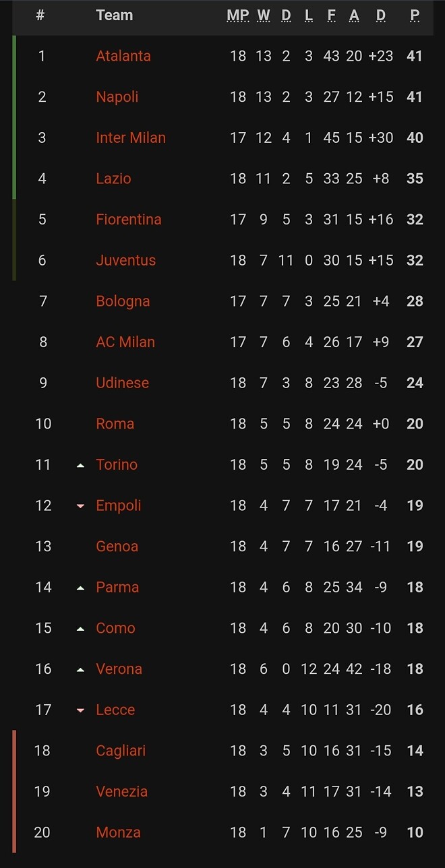Screen dimensions: 445x868
Task: Click the up arrow beside Como
Action: coord(81,629)
